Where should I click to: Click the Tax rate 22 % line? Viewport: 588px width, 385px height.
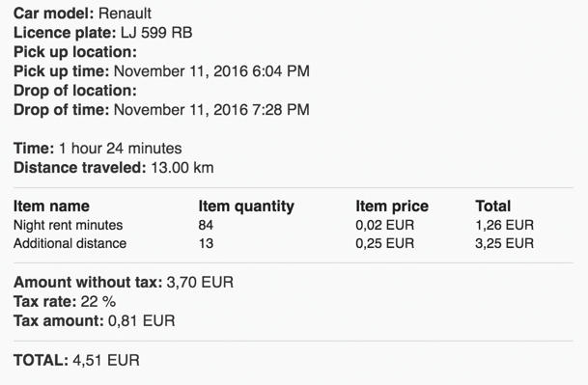(x=65, y=302)
